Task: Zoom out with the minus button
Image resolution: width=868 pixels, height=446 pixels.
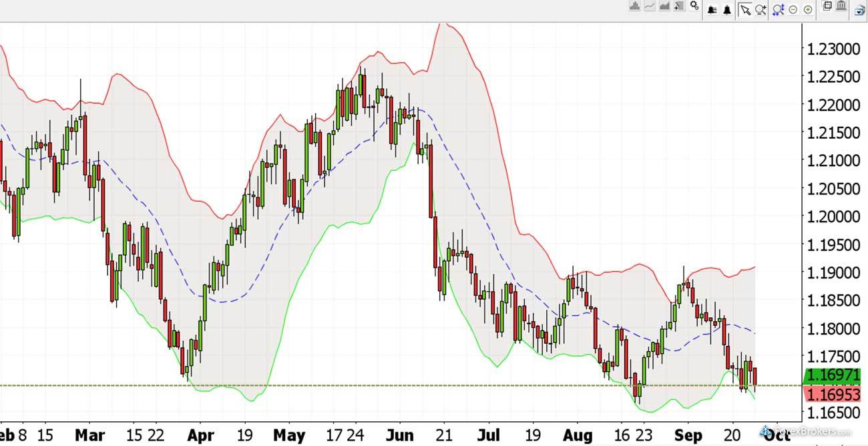Action: point(793,9)
